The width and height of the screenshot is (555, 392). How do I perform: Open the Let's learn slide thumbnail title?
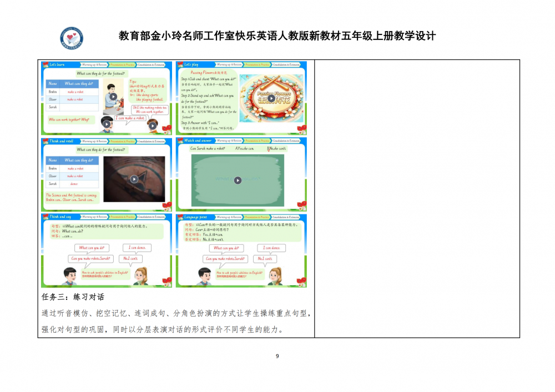tap(57, 65)
